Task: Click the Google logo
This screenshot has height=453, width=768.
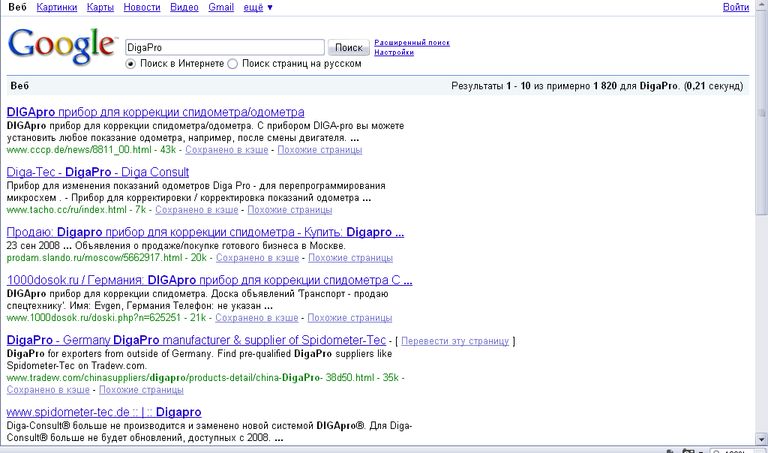Action: 62,46
